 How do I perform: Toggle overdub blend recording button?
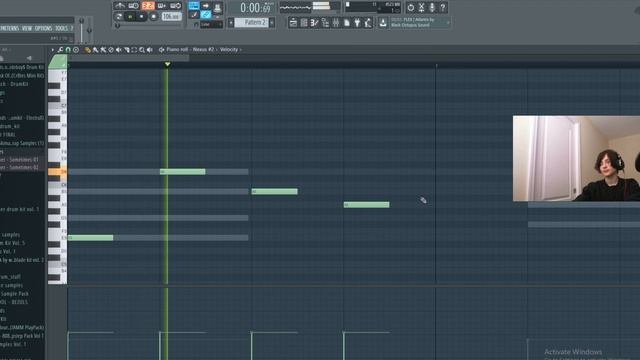pyautogui.click(x=162, y=6)
